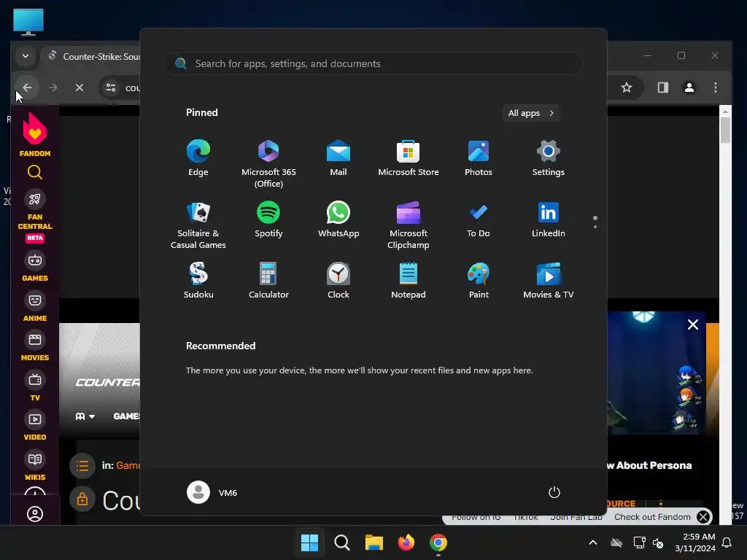Launch Spotify from Start menu

(268, 220)
